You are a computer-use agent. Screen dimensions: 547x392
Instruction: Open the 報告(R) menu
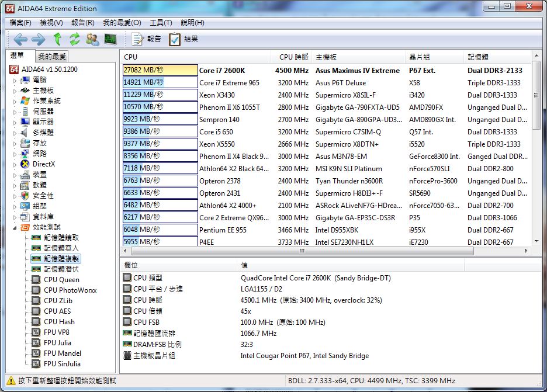point(82,23)
